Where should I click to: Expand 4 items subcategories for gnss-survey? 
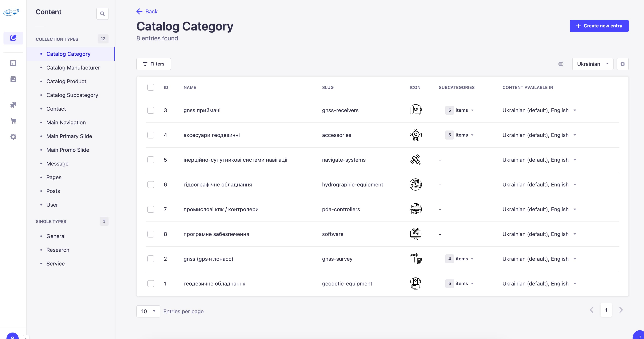459,259
